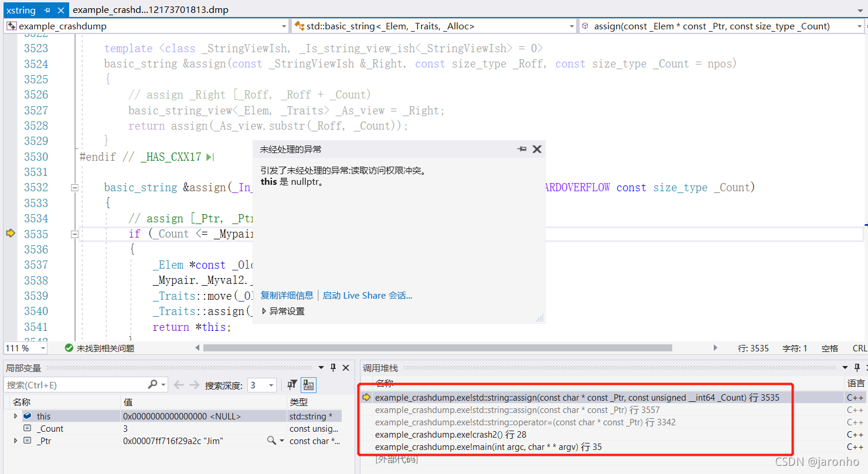
Task: Click the current frame arrow in call stack
Action: click(x=367, y=397)
